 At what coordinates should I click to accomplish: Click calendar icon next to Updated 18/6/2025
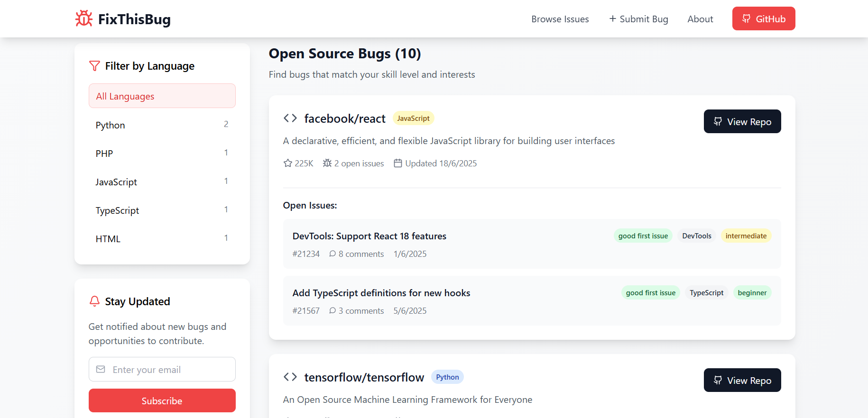point(398,163)
